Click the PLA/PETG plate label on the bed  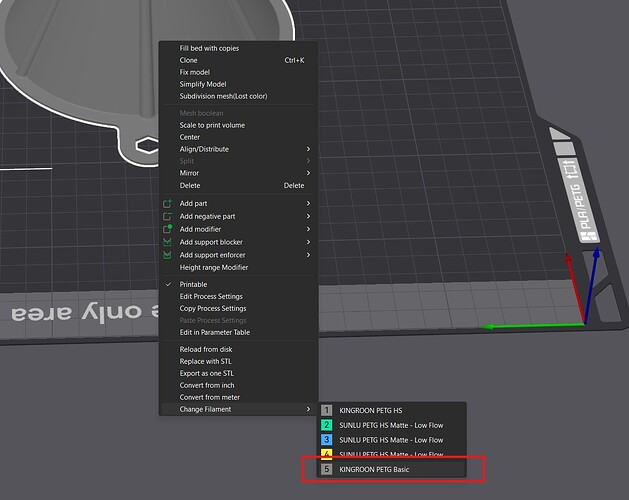[581, 201]
